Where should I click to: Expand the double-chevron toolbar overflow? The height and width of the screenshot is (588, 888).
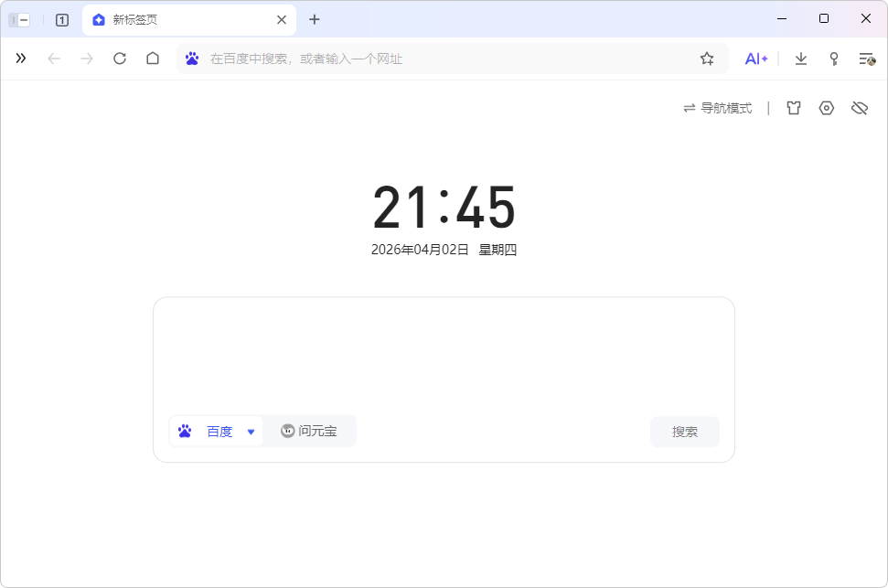point(21,59)
